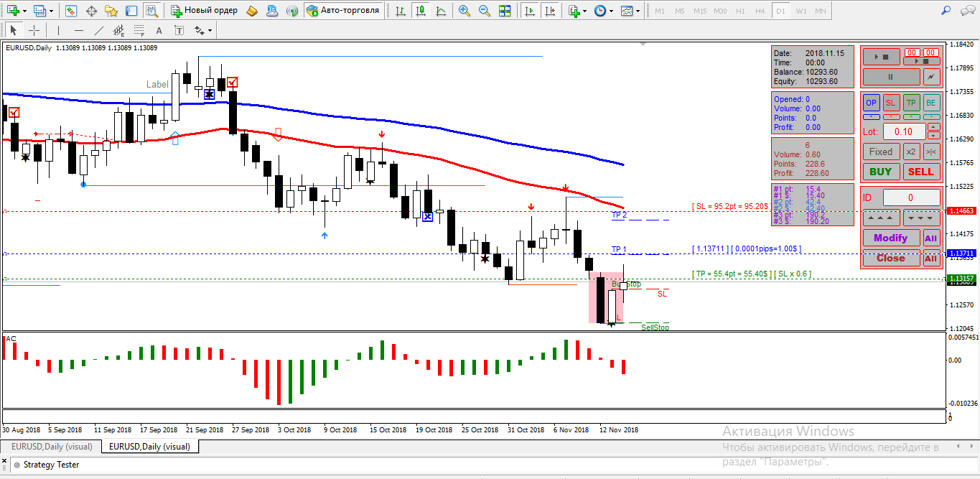Select the equidistant channel tool

(x=118, y=31)
